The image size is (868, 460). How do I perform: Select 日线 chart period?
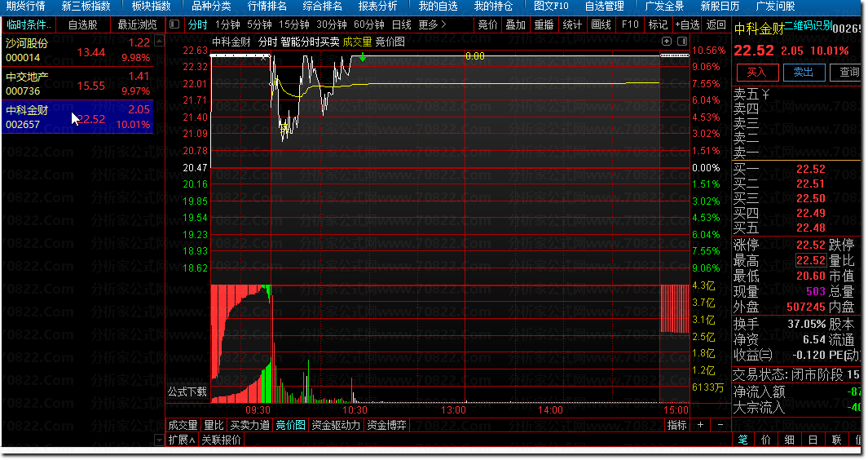point(401,25)
